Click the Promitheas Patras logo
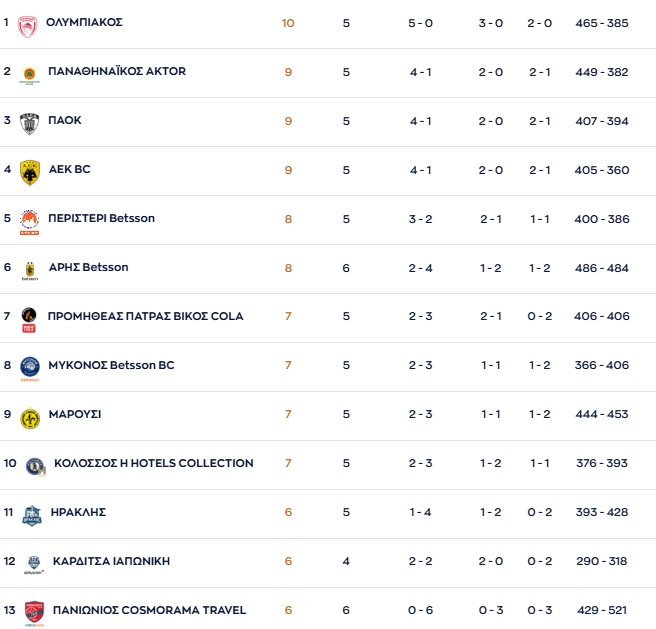 tap(29, 319)
